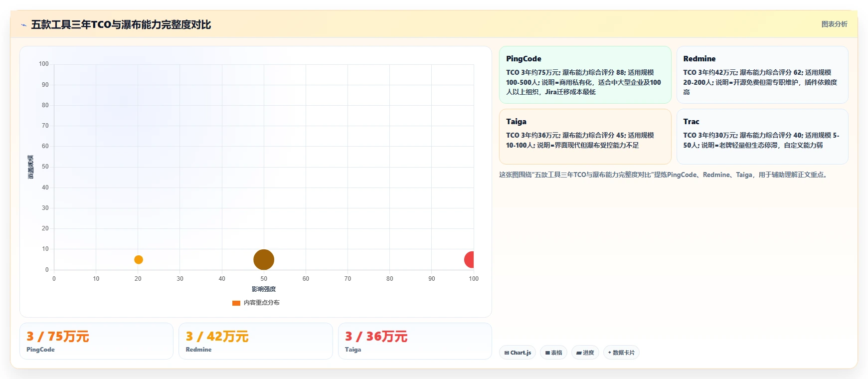
Task: Toggle the 内容重点分布 legend item
Action: [x=256, y=303]
